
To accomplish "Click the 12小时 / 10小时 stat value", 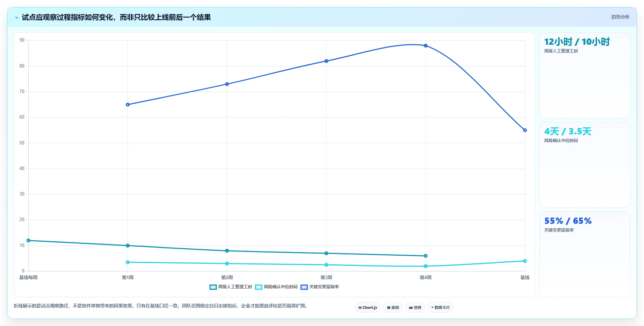I will coord(577,42).
